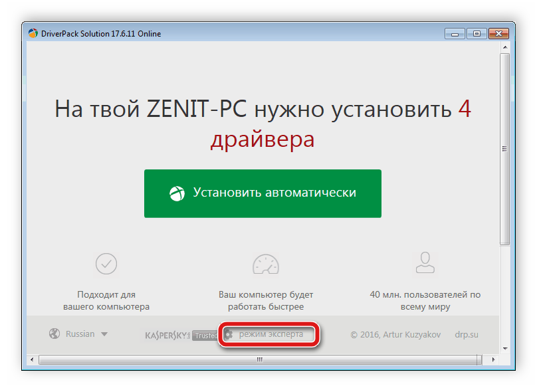Open the drp.su link

pyautogui.click(x=467, y=334)
